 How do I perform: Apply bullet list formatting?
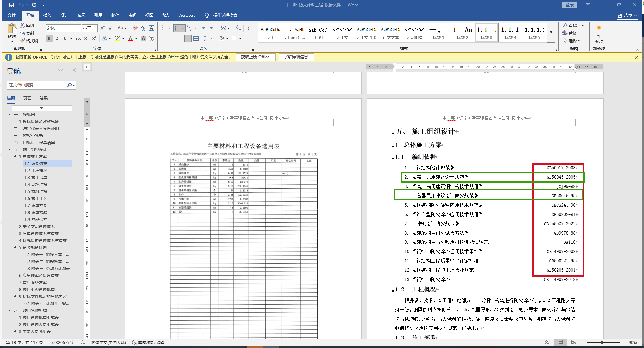pyautogui.click(x=164, y=28)
